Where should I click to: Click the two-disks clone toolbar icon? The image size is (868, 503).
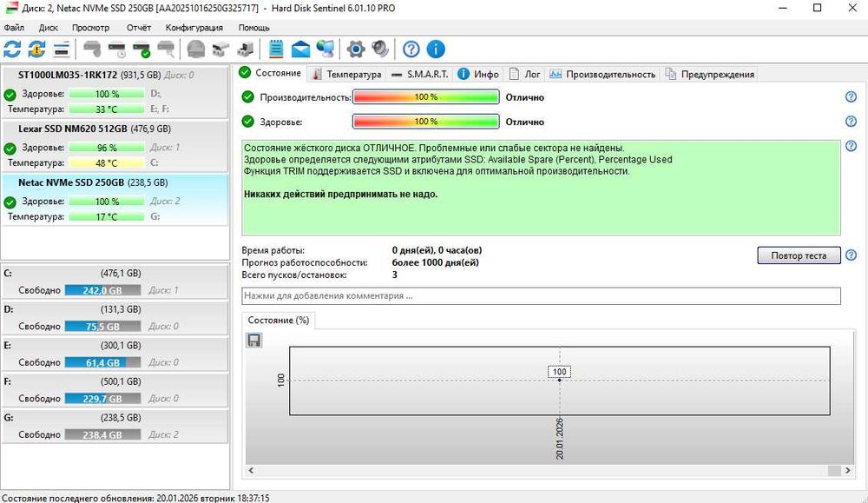pyautogui.click(x=220, y=50)
